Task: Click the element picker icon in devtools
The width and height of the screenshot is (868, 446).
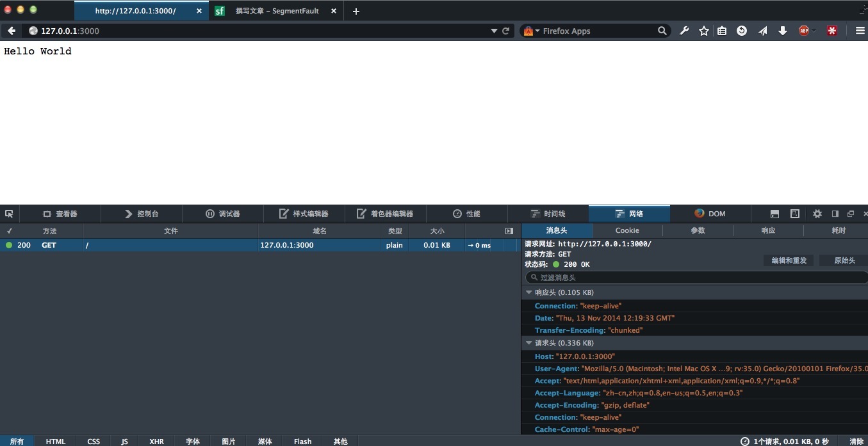Action: click(x=9, y=214)
